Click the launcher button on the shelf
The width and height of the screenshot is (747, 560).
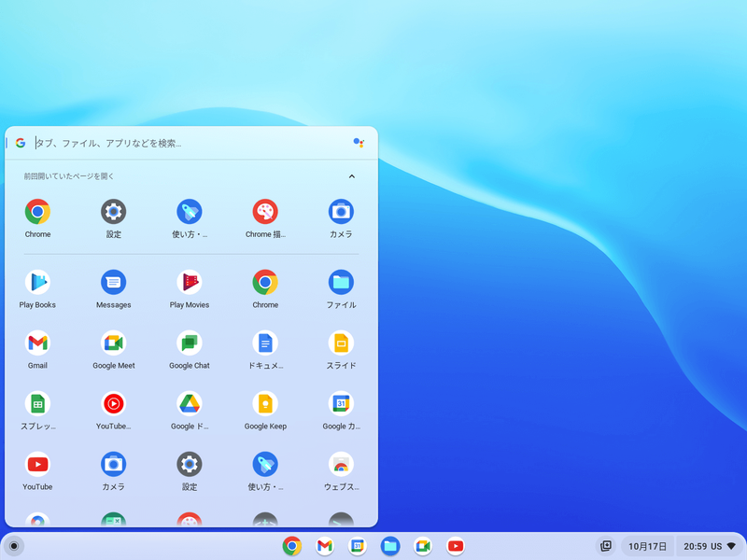pos(14,546)
